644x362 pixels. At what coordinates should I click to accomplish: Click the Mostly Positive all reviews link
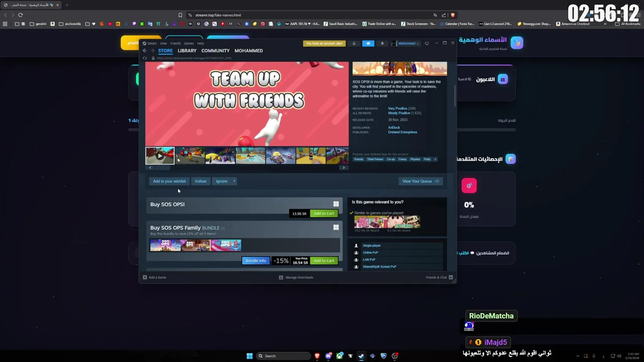pyautogui.click(x=399, y=113)
